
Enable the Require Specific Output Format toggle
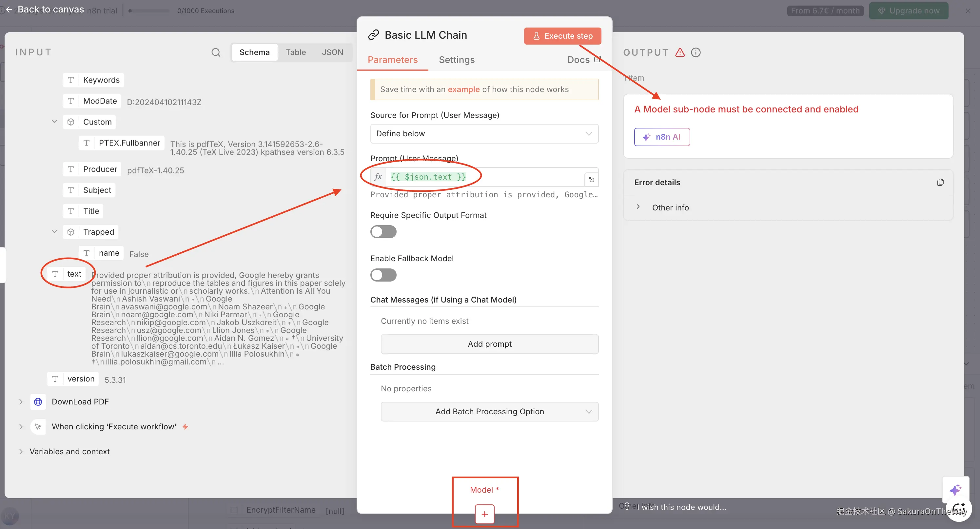pyautogui.click(x=383, y=232)
